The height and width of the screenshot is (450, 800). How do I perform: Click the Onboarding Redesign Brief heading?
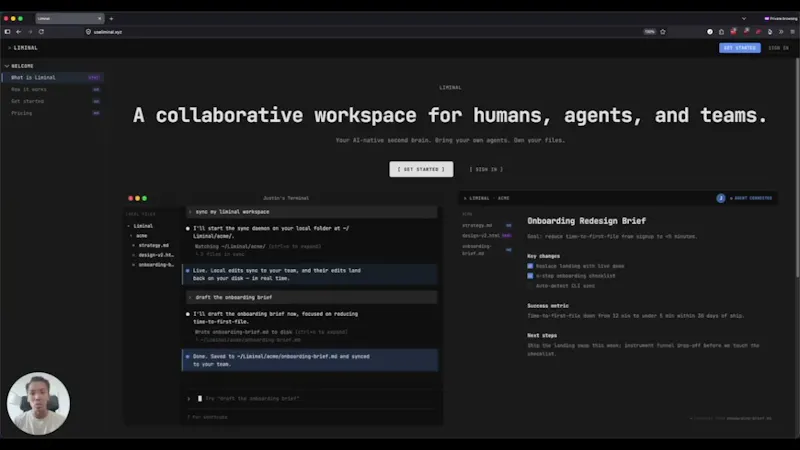point(586,221)
